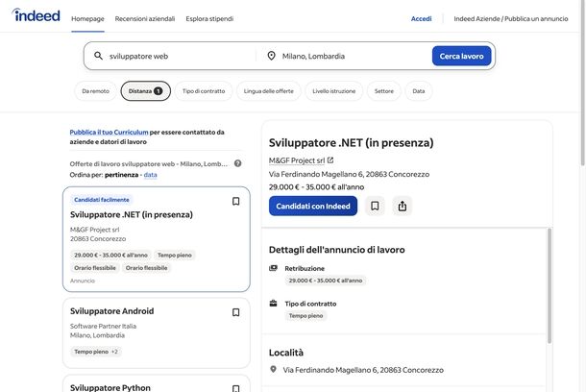Screen dimensions: 586x392
Task: Click the Località address text
Action: pos(363,370)
